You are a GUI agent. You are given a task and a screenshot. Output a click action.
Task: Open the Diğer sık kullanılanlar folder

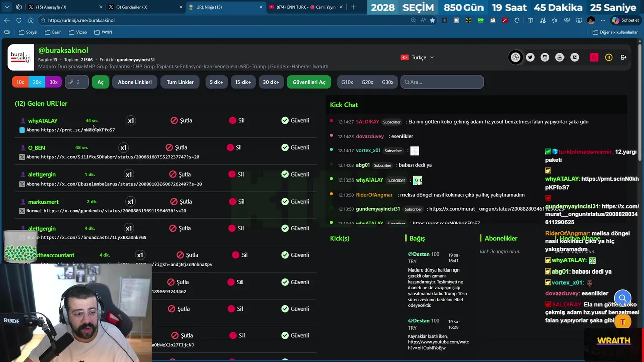pos(615,32)
